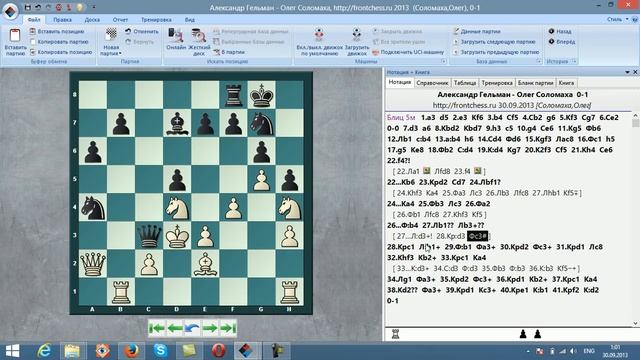This screenshot has height=360, width=640.
Task: Click move 22.f4?! in the notation
Action: click(399, 160)
